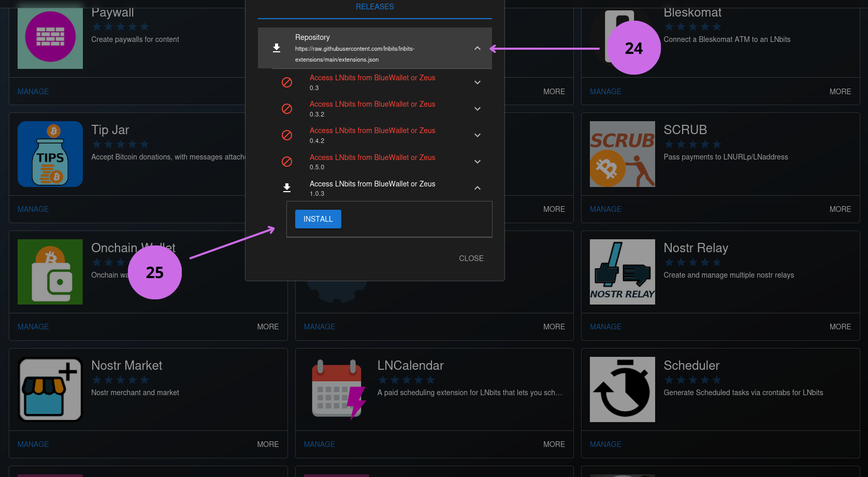Click the 'Accept Bitcoin donations' description

point(168,157)
